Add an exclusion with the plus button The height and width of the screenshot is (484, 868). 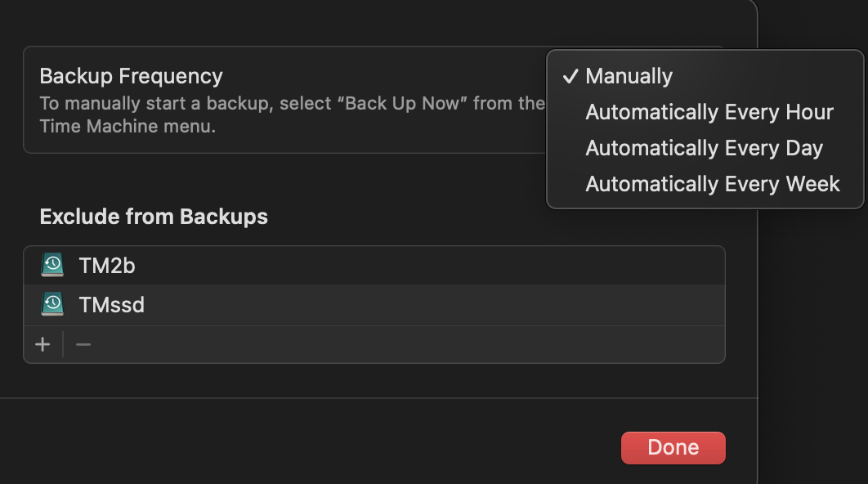(x=43, y=344)
